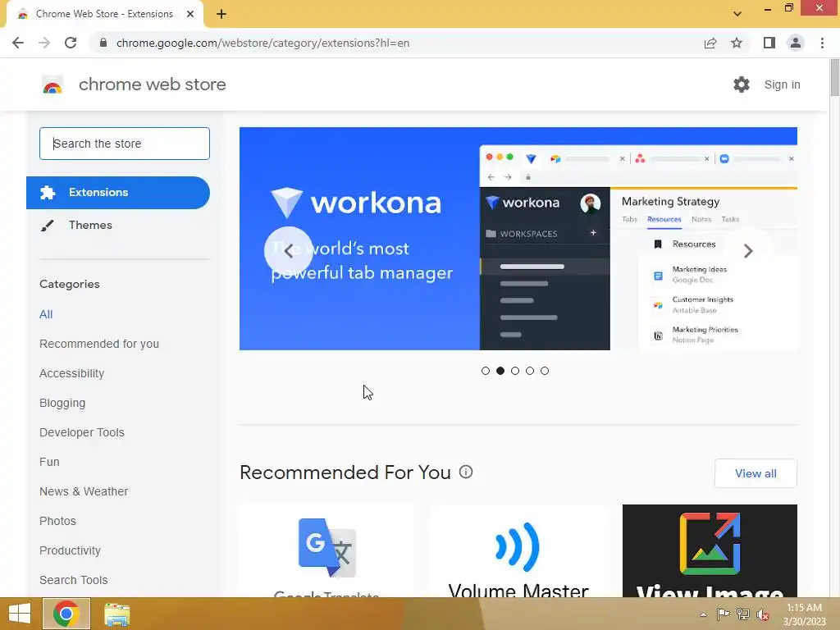Click the Recommended For You info icon

466,472
